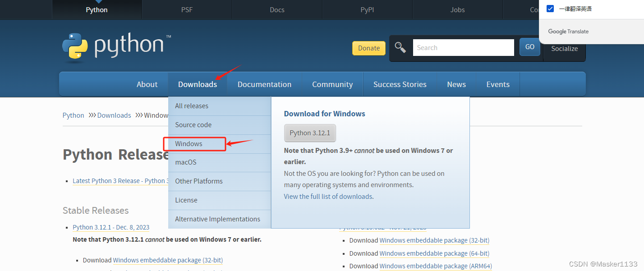Open the Python tab in the top bar
The width and height of the screenshot is (644, 271).
[97, 9]
